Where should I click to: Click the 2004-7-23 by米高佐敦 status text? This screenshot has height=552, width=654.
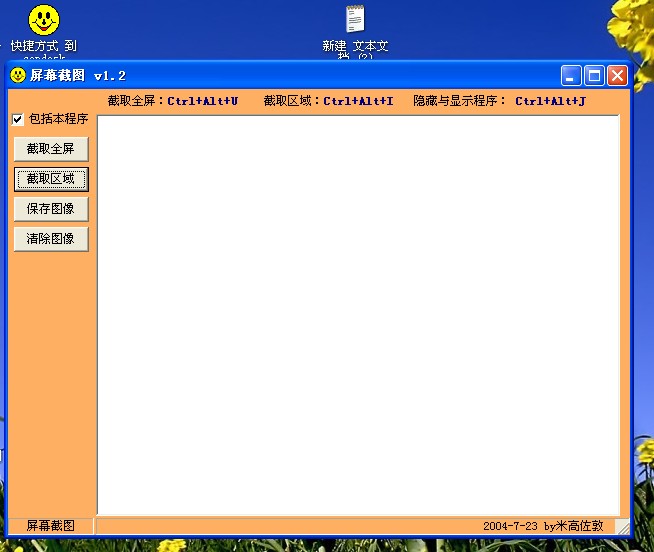[x=543, y=526]
